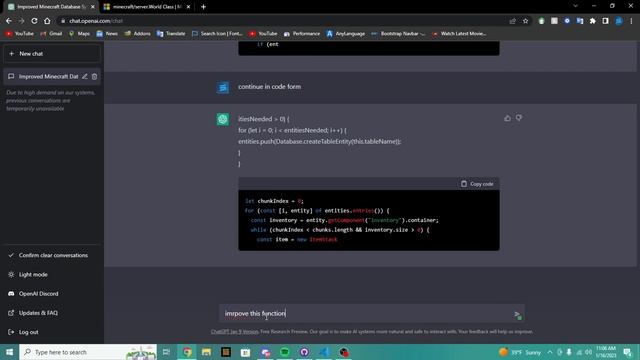Viewport: 640px width, 360px height.
Task: Open the Addons bookmark
Action: [138, 33]
